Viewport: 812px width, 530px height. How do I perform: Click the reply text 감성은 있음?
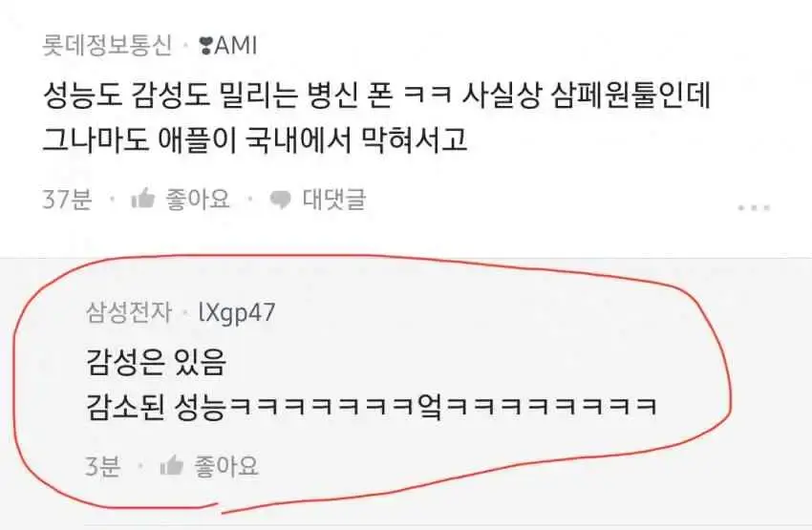(x=157, y=362)
